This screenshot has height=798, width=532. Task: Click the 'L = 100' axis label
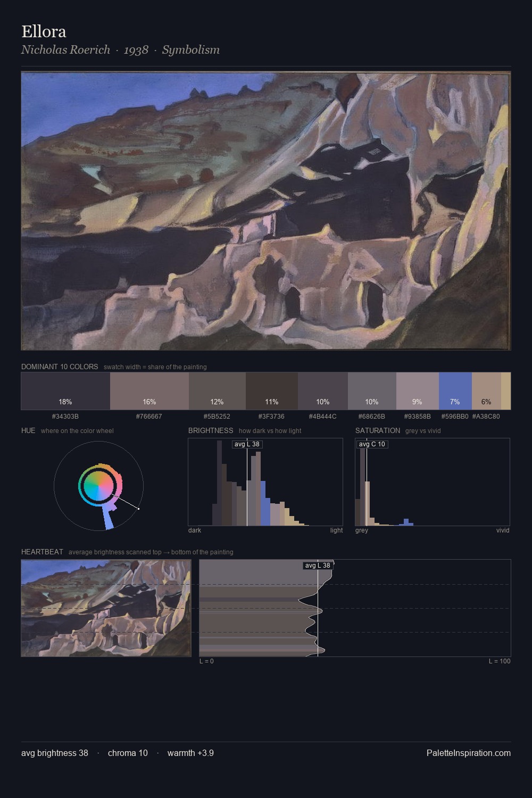pyautogui.click(x=500, y=661)
